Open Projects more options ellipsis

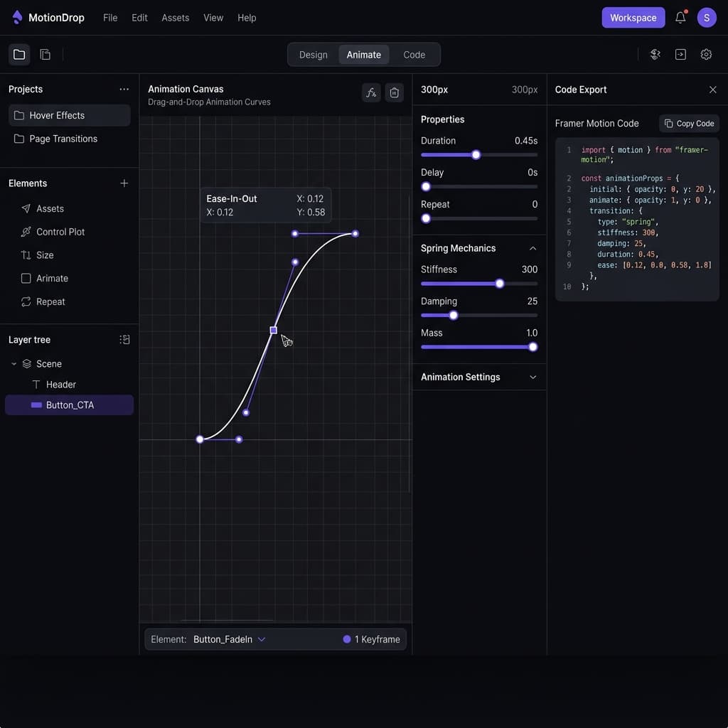point(124,89)
